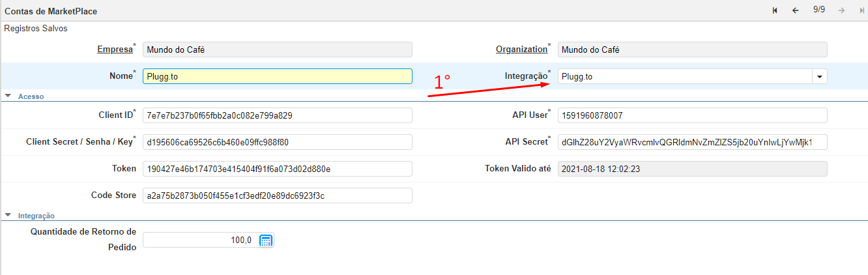Go to the next record
The width and height of the screenshot is (868, 275).
coord(841,10)
